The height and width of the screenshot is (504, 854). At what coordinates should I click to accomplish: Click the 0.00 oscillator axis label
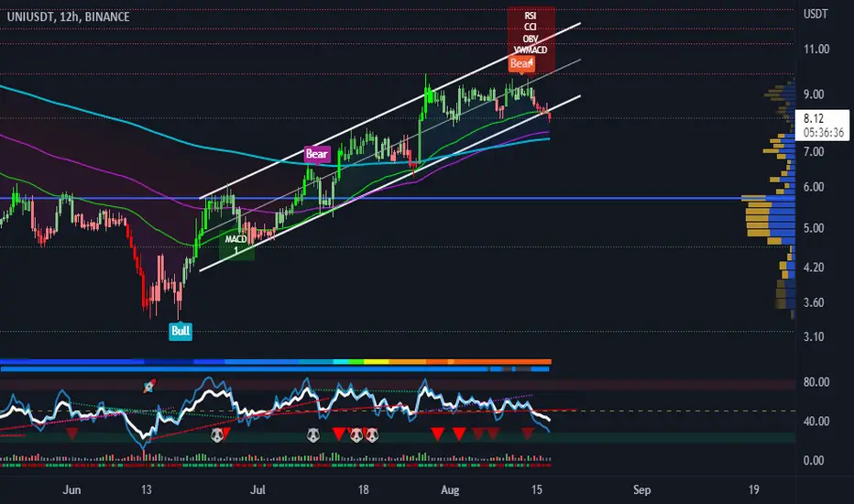point(813,460)
